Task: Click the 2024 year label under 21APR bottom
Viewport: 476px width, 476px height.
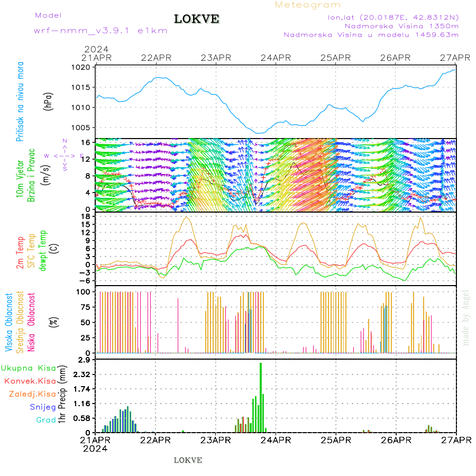Action: click(95, 448)
